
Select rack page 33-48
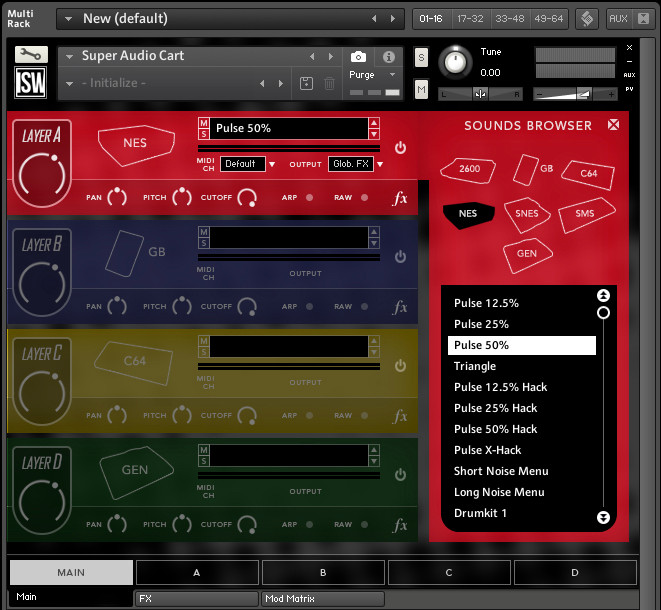click(509, 19)
